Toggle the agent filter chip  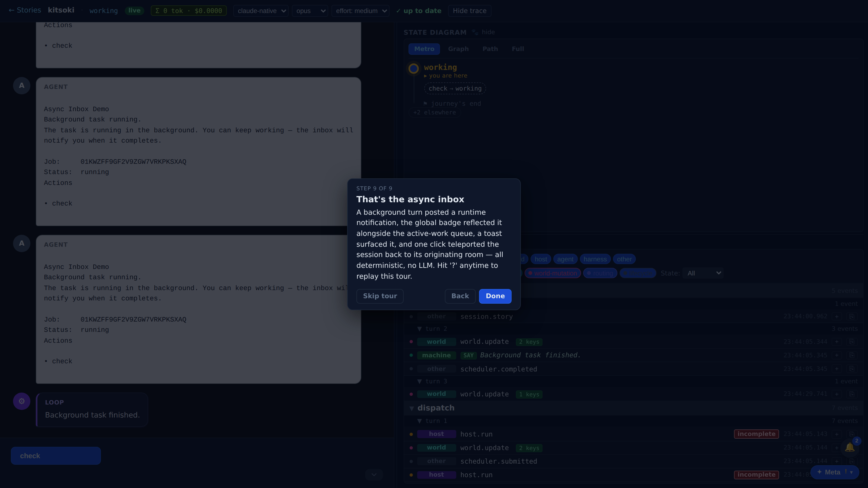click(x=565, y=259)
